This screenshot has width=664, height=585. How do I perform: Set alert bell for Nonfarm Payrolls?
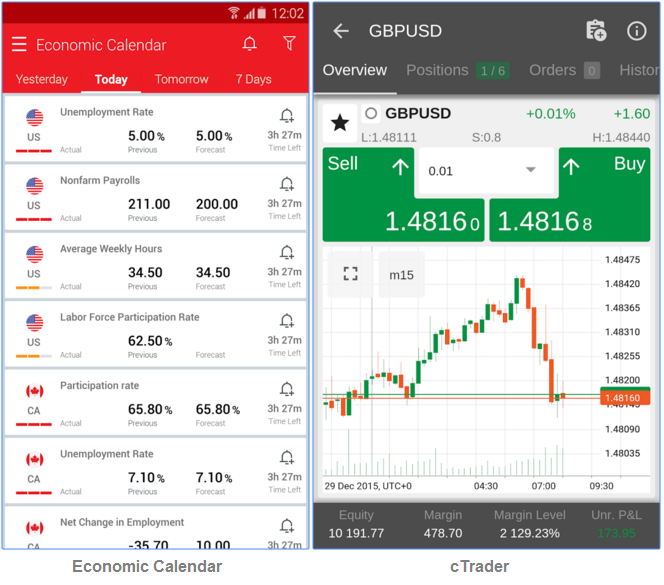point(287,184)
